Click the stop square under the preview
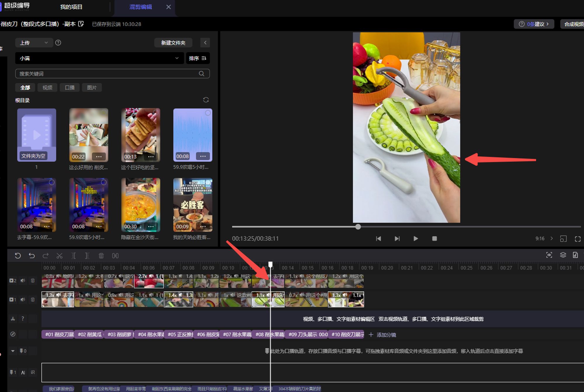The height and width of the screenshot is (392, 584). pyautogui.click(x=434, y=239)
